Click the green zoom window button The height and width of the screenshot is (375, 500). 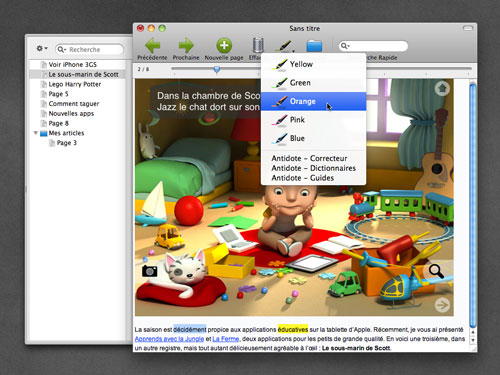coord(162,28)
